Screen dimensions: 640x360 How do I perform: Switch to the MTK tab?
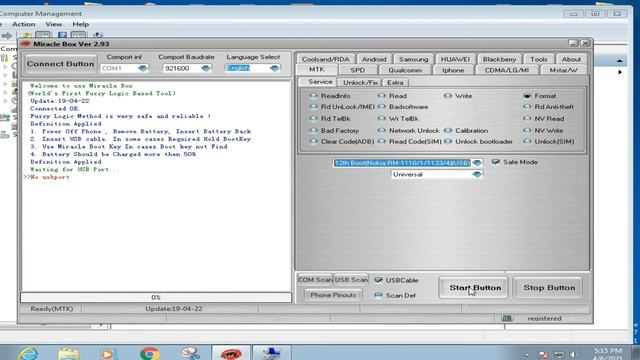316,70
